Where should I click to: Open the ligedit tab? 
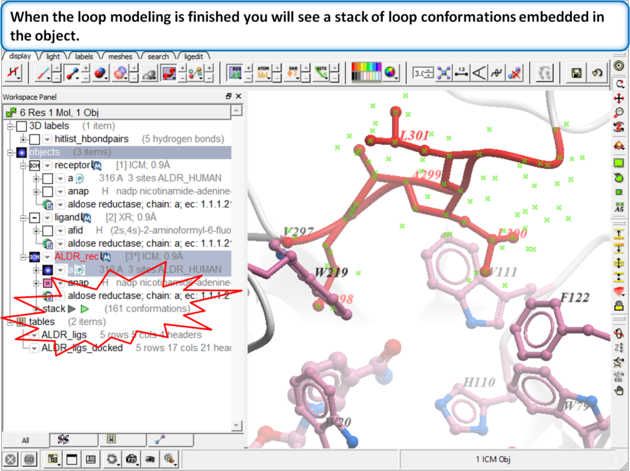[x=193, y=57]
